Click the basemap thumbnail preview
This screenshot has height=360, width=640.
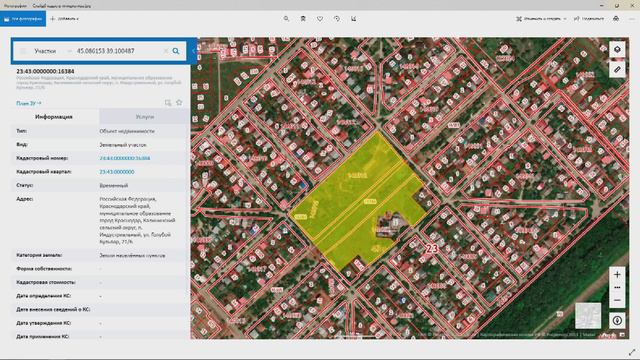[x=588, y=316]
